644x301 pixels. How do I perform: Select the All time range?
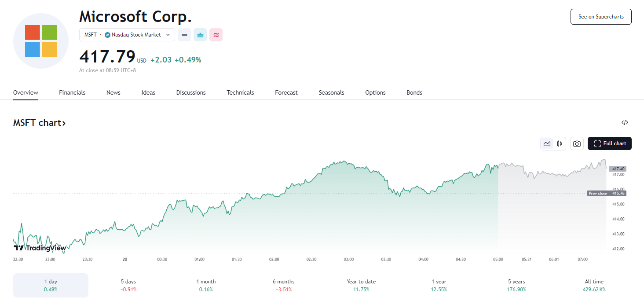594,285
